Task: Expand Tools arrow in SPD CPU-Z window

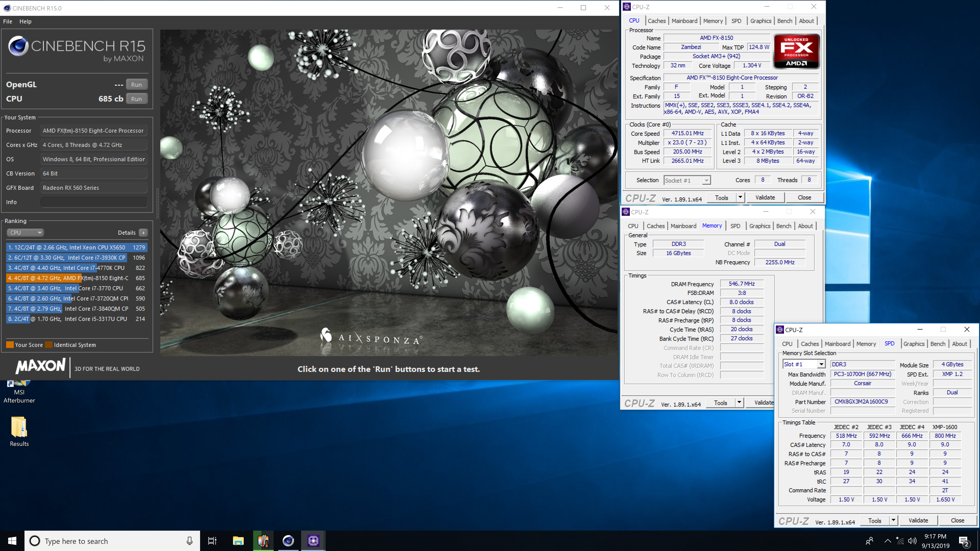Action: coord(893,521)
